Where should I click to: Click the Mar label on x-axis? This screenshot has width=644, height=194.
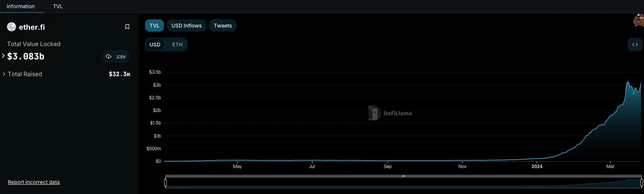click(x=610, y=166)
